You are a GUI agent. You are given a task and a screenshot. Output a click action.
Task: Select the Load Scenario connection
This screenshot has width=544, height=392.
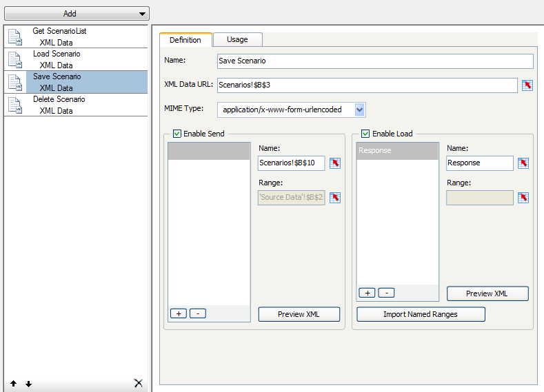[76, 59]
